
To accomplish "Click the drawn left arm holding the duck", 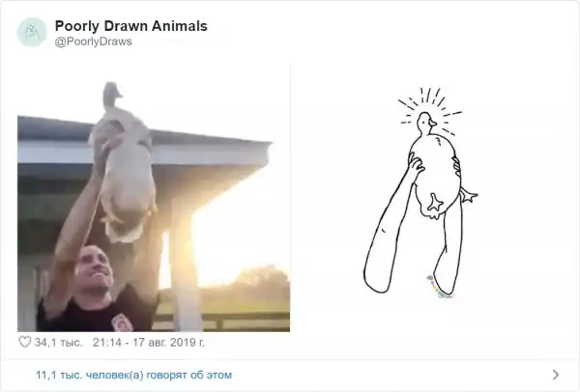I will coord(391,225).
